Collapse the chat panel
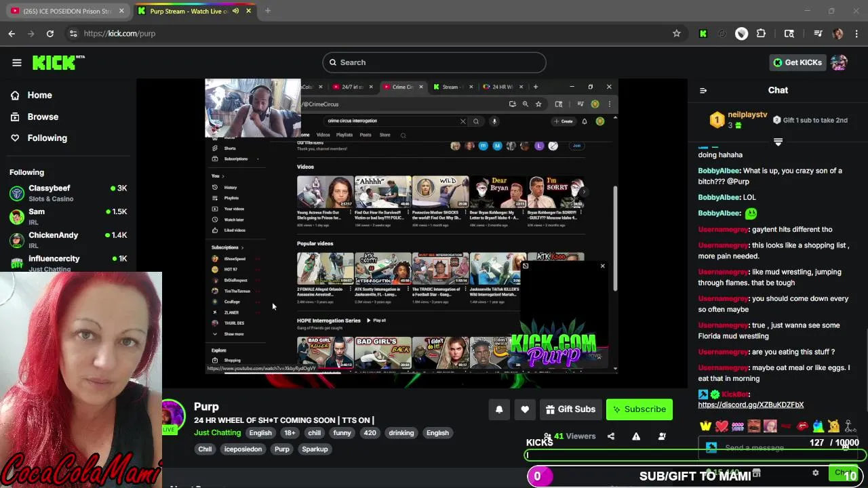 (x=703, y=90)
